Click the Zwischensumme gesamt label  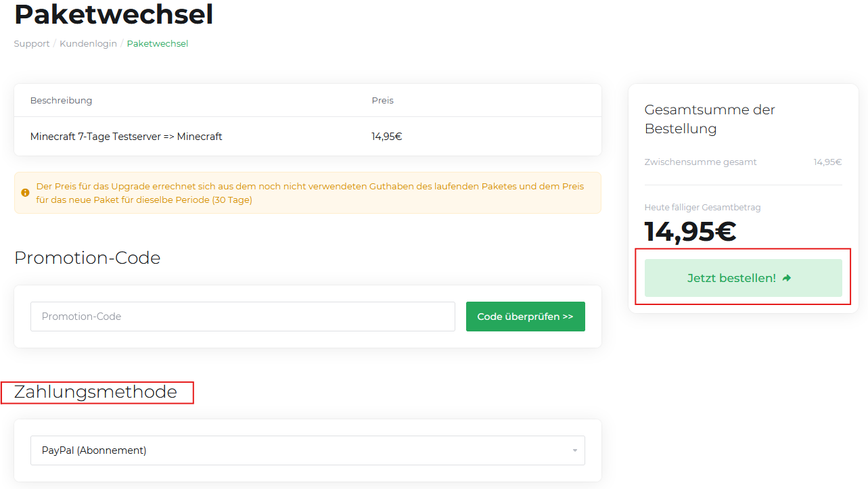700,162
